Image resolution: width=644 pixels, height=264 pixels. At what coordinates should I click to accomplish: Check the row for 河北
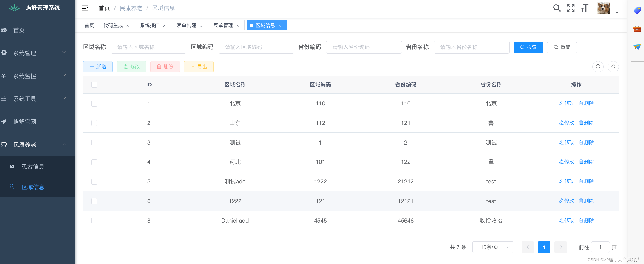[x=94, y=162]
